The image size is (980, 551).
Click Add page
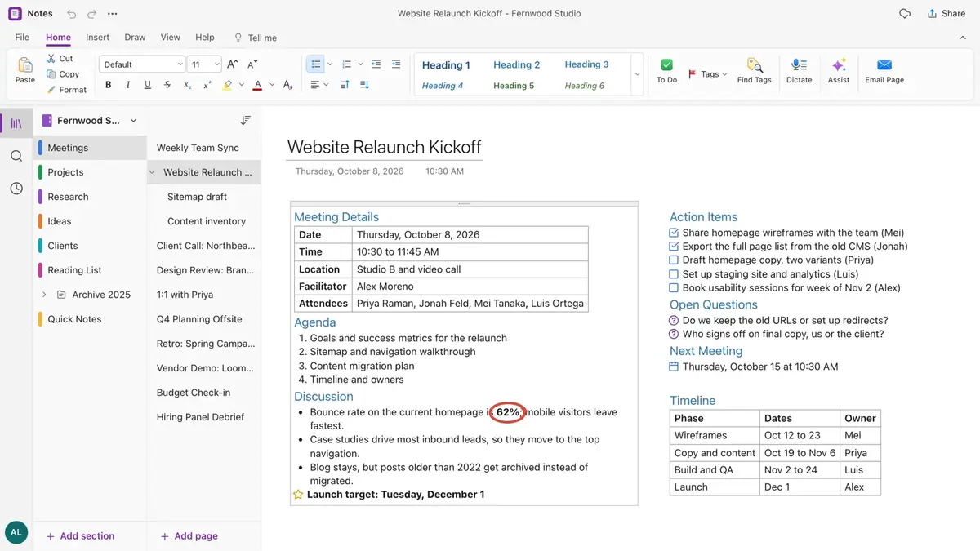189,536
